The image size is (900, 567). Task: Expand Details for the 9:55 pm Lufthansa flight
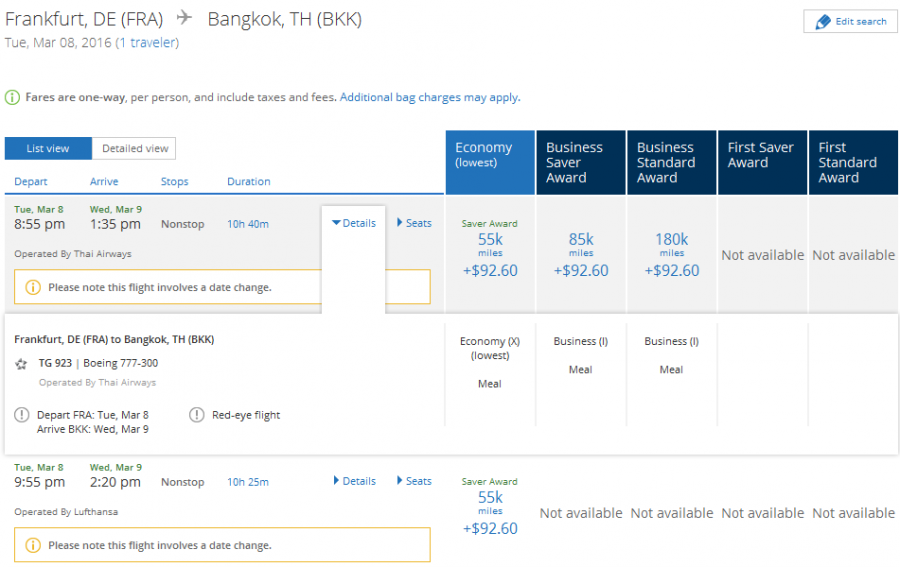354,481
